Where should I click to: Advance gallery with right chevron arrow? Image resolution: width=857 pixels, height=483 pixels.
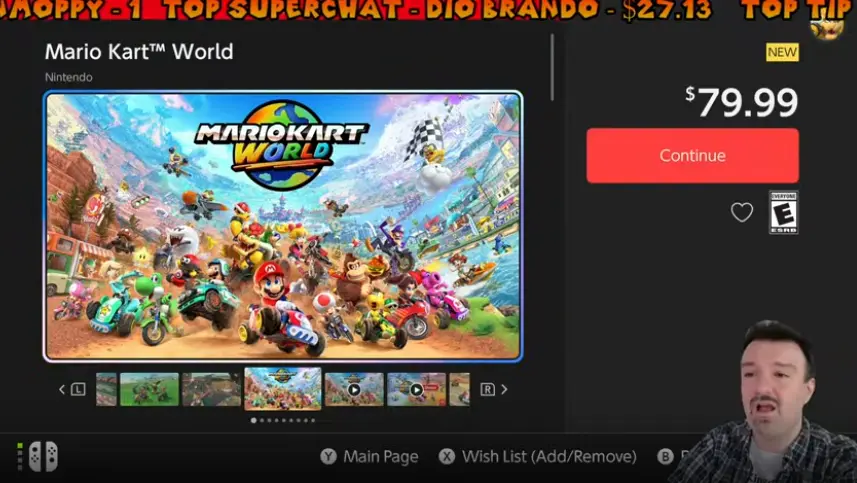pyautogui.click(x=504, y=390)
